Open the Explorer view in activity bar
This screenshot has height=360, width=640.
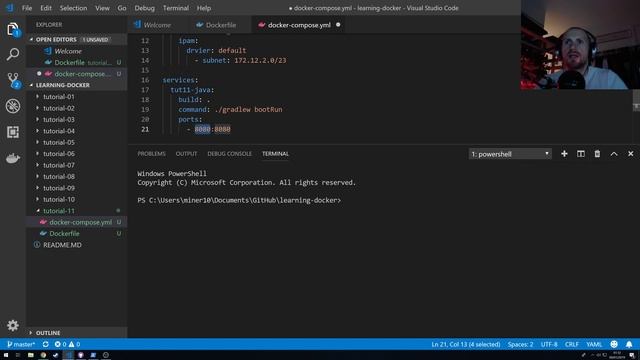coord(13,29)
